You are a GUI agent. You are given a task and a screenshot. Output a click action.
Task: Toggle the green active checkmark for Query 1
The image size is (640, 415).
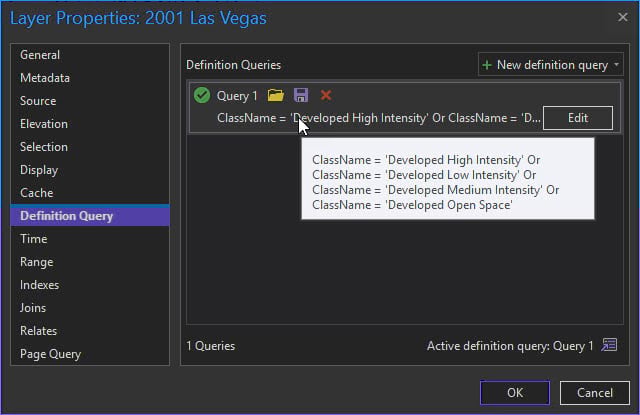pos(202,95)
